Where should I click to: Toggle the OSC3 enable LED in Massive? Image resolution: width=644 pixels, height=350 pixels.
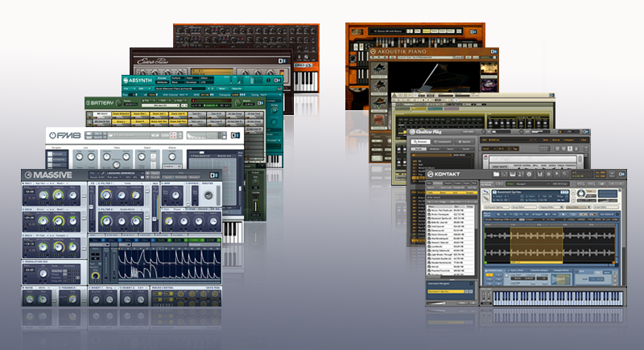click(x=23, y=236)
